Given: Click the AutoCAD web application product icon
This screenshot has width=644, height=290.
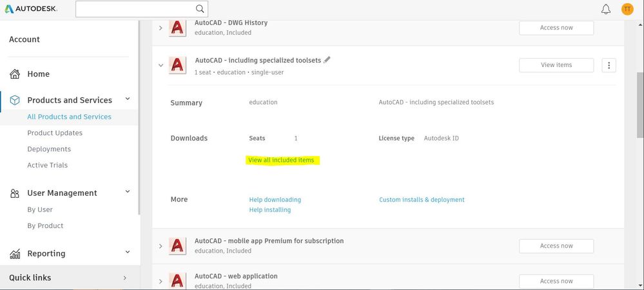Looking at the screenshot, I should point(177,280).
